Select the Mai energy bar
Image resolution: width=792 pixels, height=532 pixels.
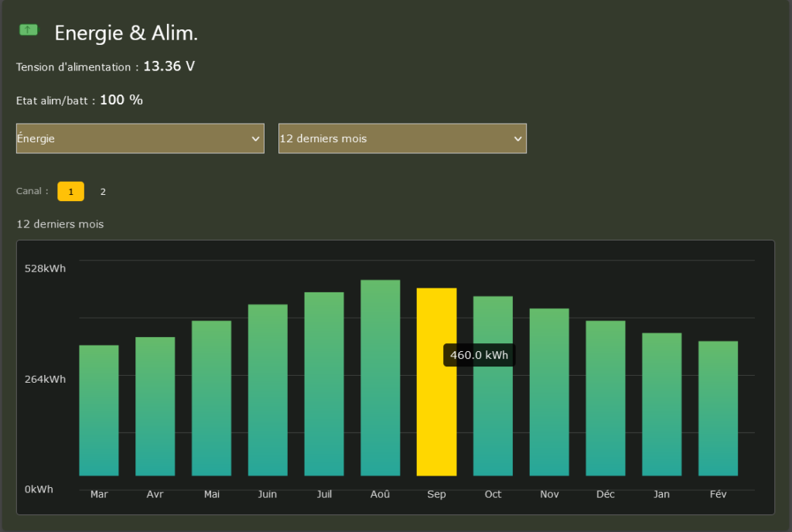click(212, 398)
